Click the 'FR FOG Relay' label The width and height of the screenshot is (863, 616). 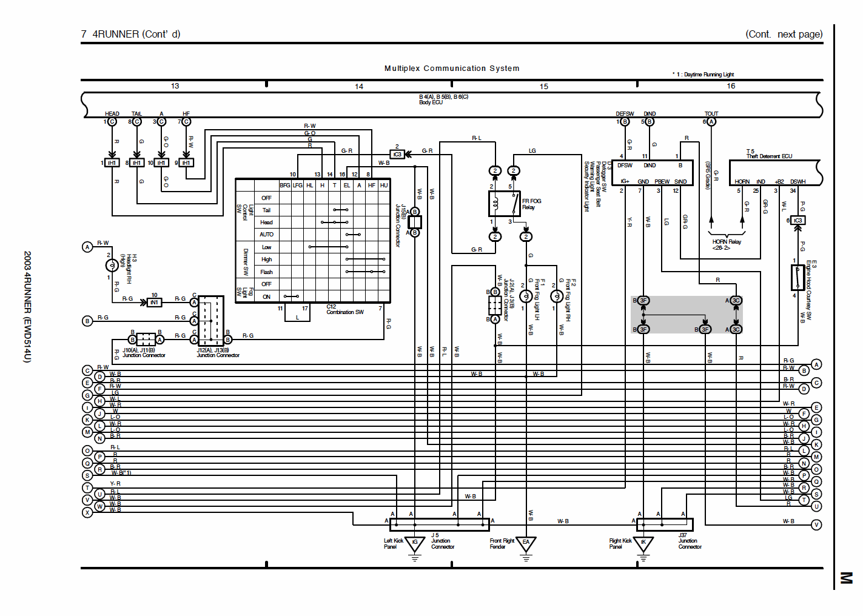tap(532, 204)
